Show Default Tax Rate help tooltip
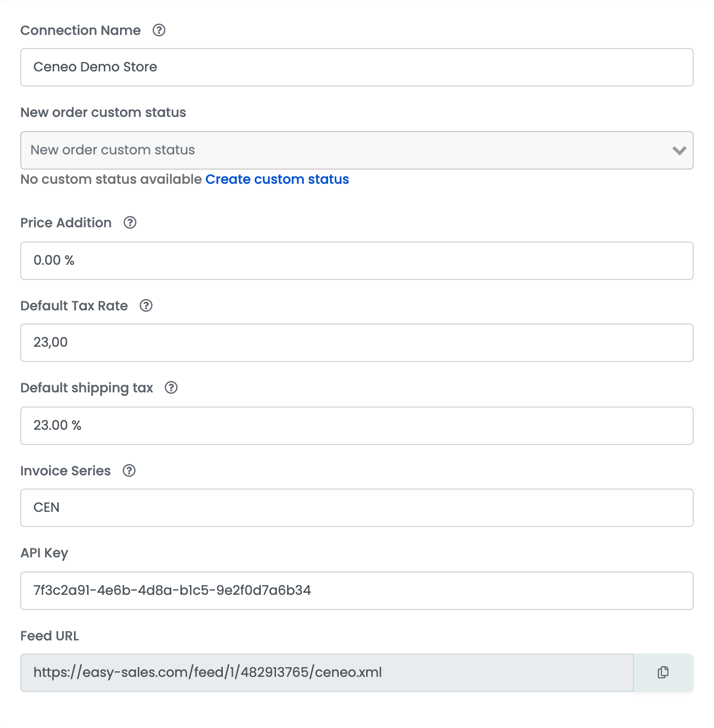 (x=146, y=306)
